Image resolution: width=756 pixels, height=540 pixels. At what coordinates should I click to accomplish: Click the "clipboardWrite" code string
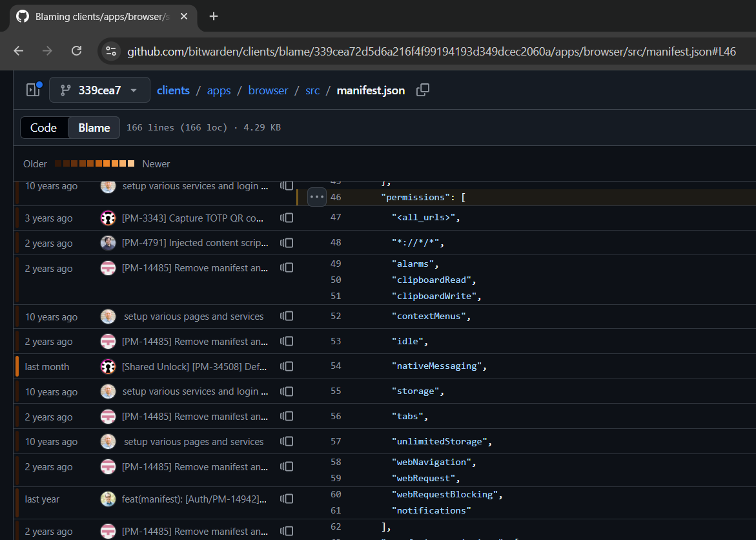(434, 296)
